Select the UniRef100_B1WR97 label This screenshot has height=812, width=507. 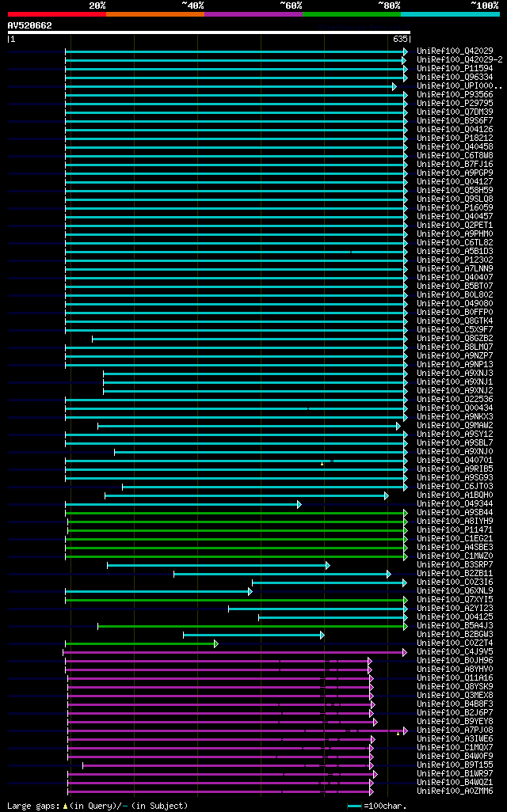click(456, 773)
